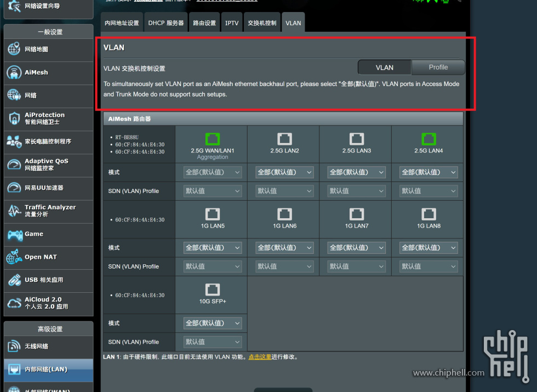This screenshot has height=392, width=537.
Task: Click the AiMesh 路由器 section header
Action: pyautogui.click(x=283, y=118)
